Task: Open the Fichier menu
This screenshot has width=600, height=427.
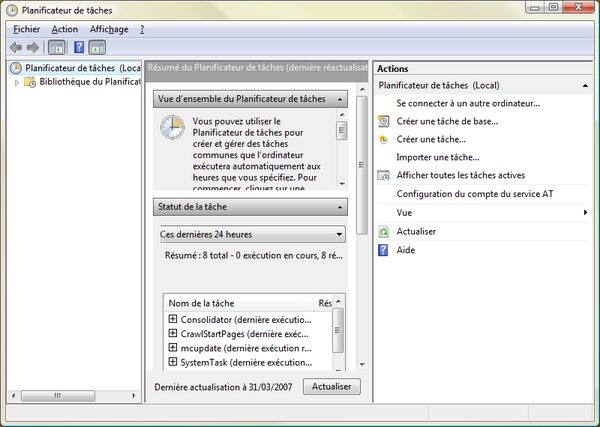Action: 27,29
